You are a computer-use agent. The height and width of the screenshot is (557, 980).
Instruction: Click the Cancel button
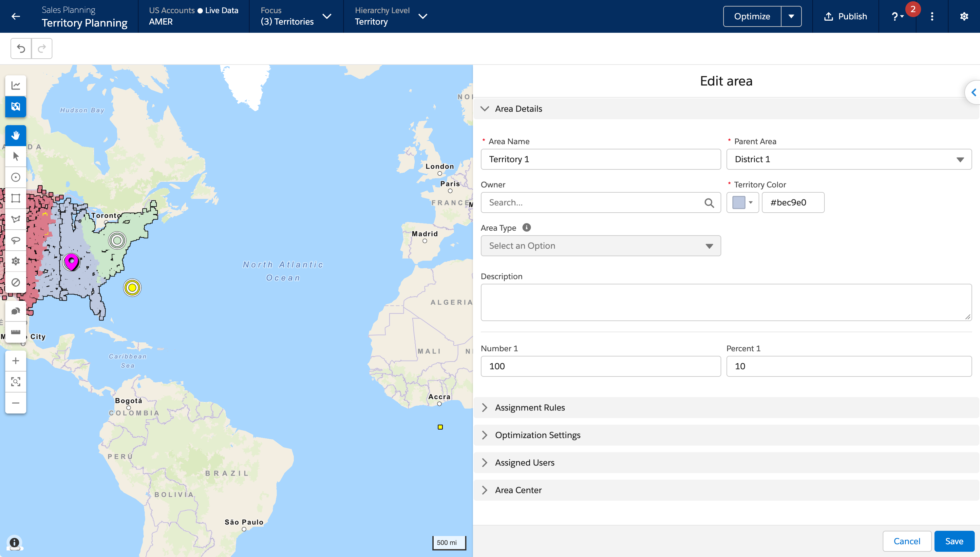click(907, 541)
